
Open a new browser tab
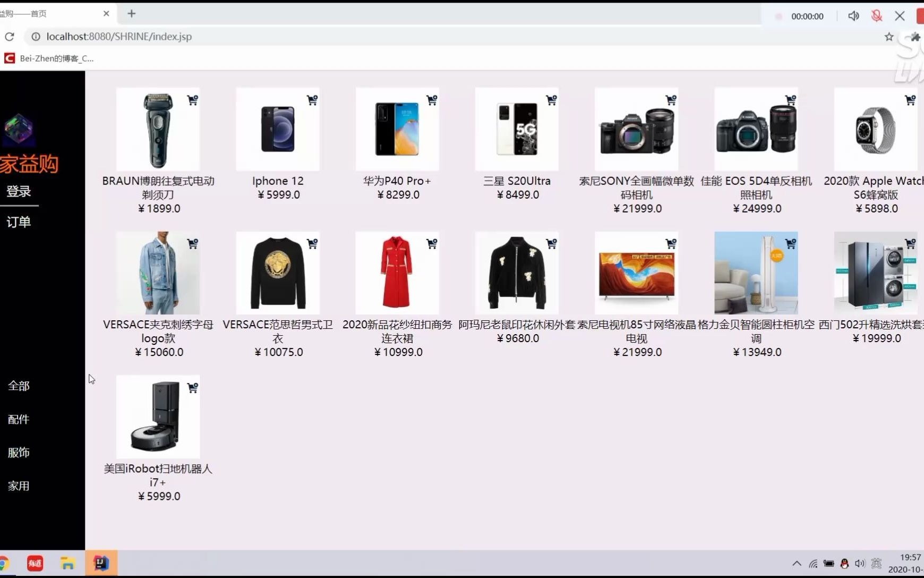point(132,14)
